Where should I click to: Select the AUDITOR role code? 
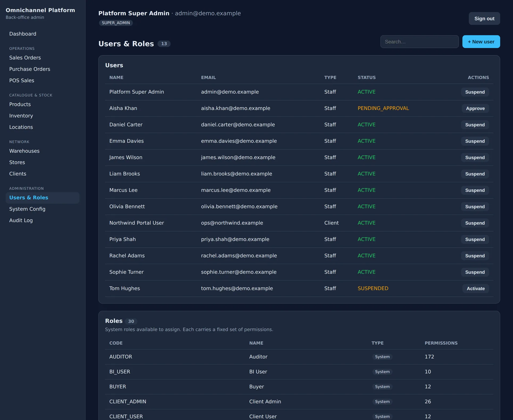[x=121, y=357]
